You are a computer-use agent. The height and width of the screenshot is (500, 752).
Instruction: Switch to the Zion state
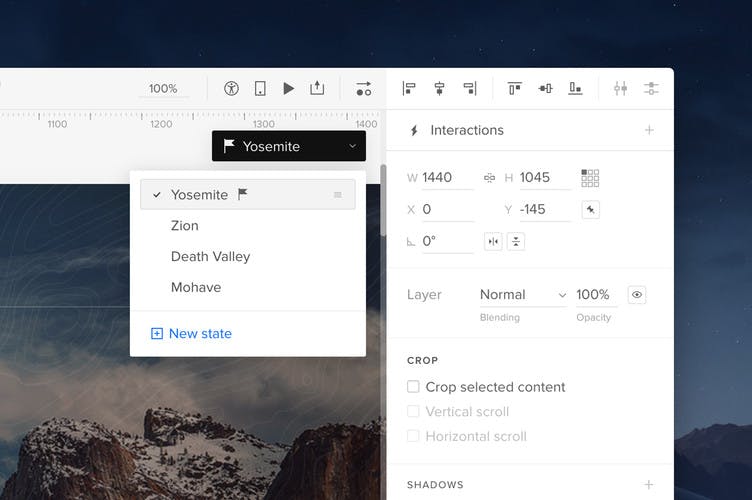(x=185, y=225)
